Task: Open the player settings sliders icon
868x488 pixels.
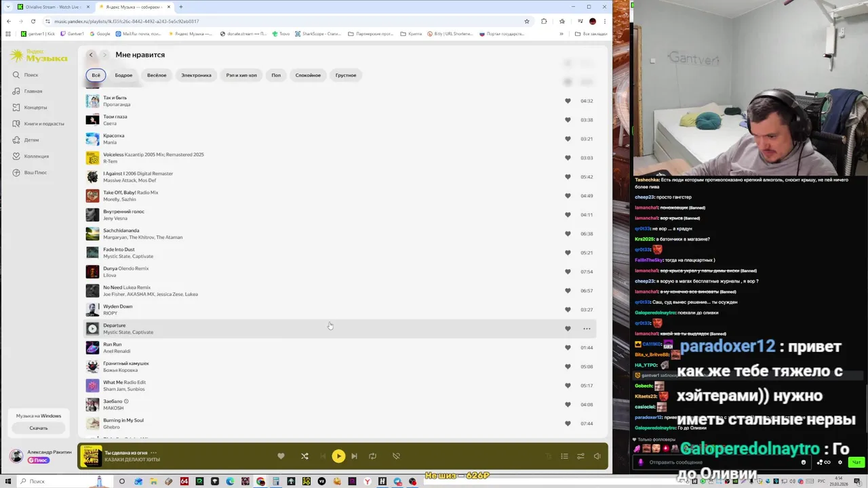Action: pyautogui.click(x=580, y=456)
